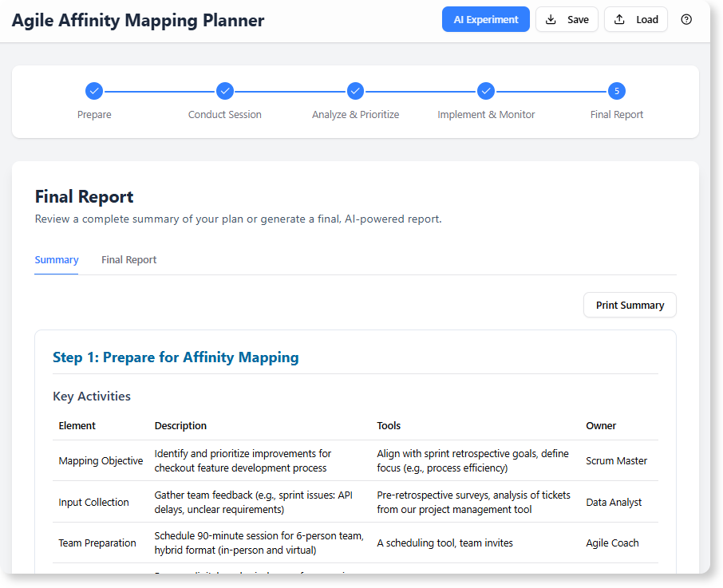Click the Load upload icon

click(x=620, y=19)
